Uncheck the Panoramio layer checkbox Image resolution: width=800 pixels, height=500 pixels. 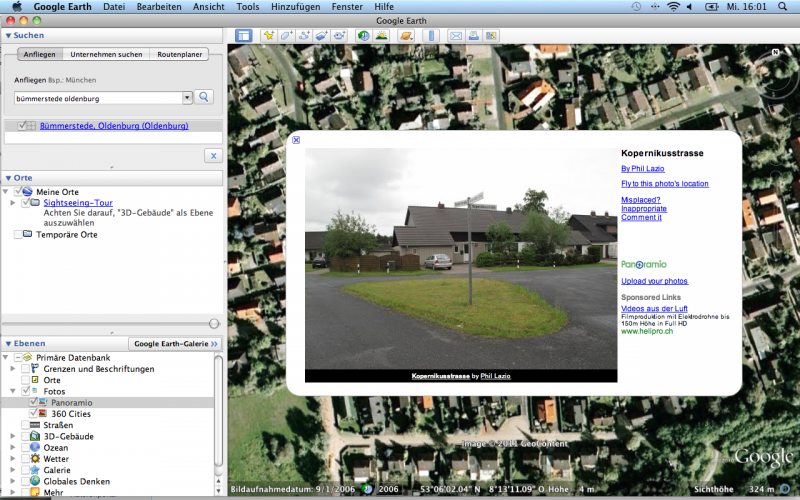[x=34, y=402]
